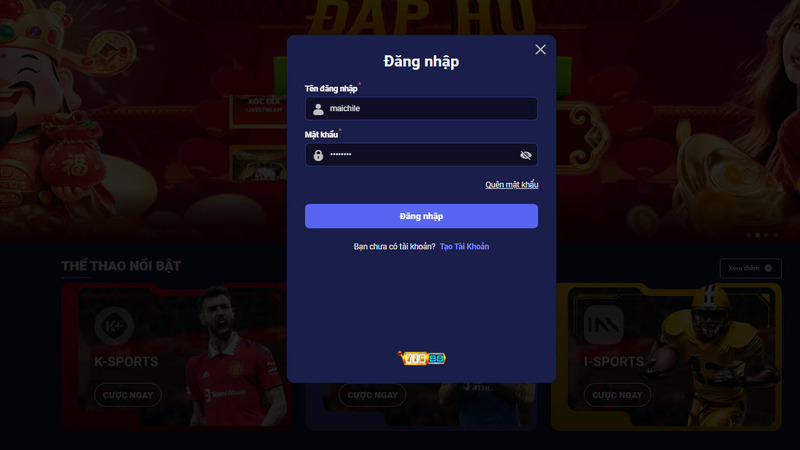Toggle password visibility eye icon
This screenshot has width=800, height=450.
526,155
